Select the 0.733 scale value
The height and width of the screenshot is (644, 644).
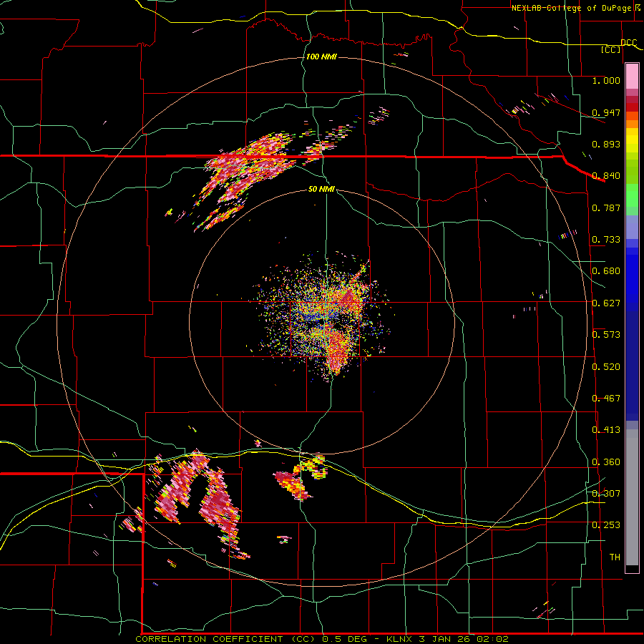[x=606, y=240]
